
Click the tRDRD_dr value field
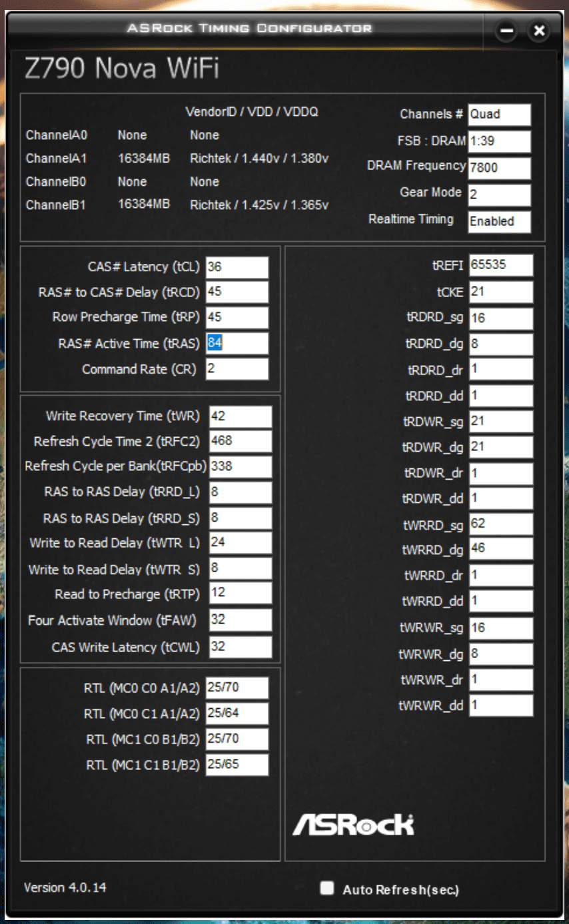coord(501,369)
